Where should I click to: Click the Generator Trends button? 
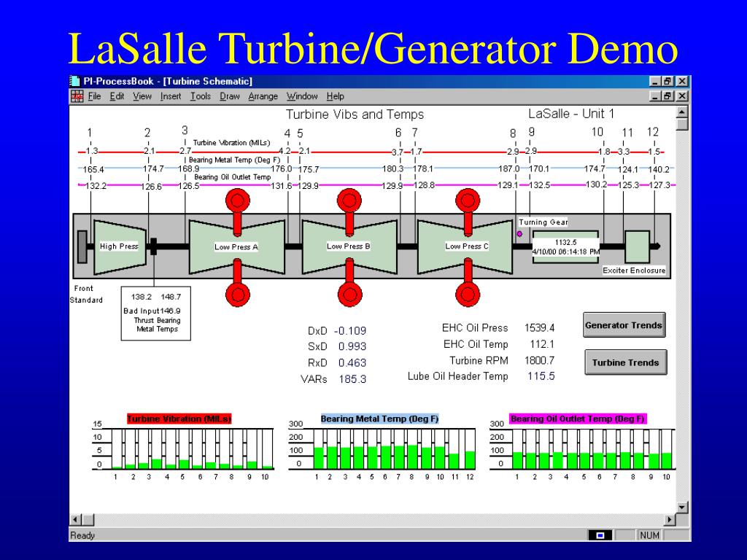pos(624,325)
